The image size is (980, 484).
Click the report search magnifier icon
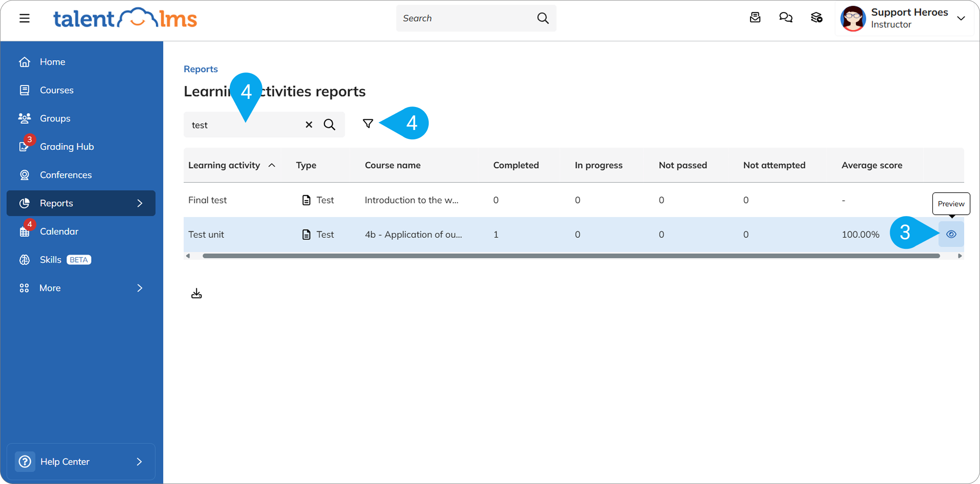pyautogui.click(x=330, y=124)
